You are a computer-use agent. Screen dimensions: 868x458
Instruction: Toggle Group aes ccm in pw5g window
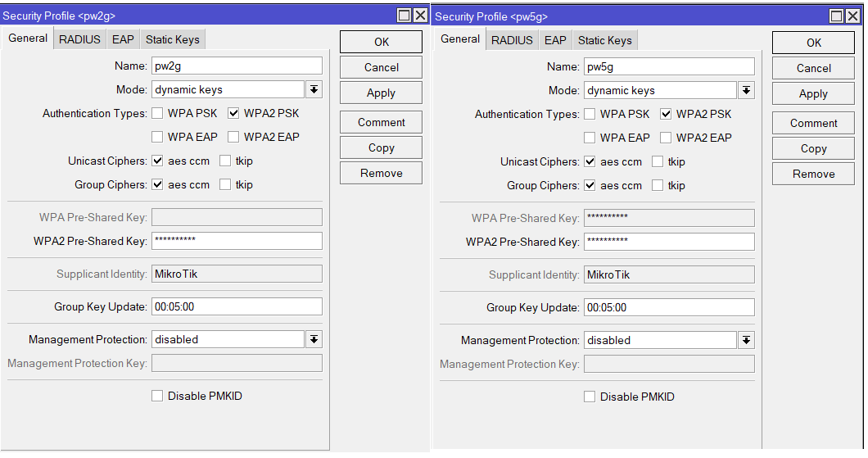coord(590,185)
